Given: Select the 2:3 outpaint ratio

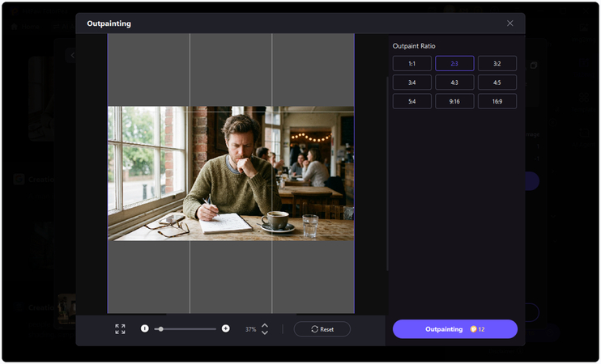Looking at the screenshot, I should click(x=454, y=63).
